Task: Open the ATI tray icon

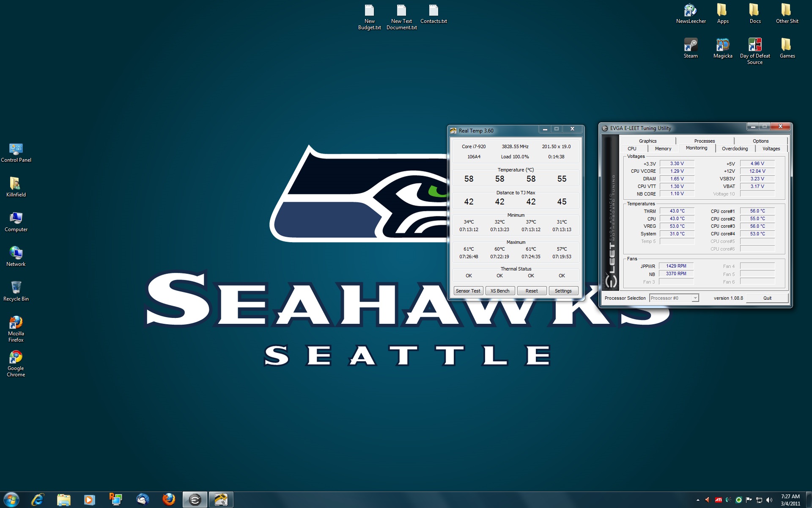Action: pyautogui.click(x=718, y=500)
